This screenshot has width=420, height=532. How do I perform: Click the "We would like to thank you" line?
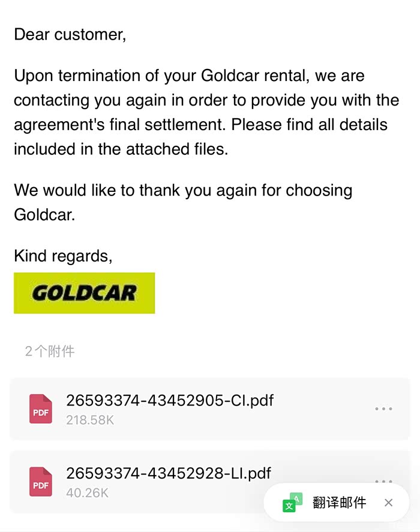[183, 191]
